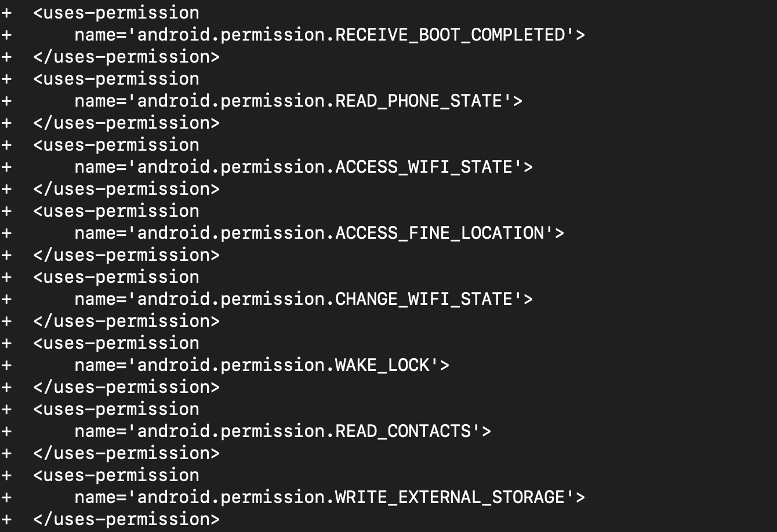The image size is (777, 532).
Task: Click the plus marker beside the RECEIVE_BOOT_COMPLETED line
Action: click(6, 35)
